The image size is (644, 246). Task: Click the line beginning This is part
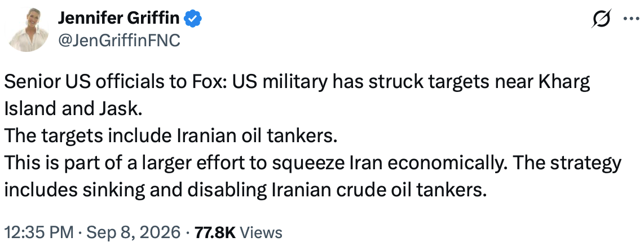click(x=313, y=164)
